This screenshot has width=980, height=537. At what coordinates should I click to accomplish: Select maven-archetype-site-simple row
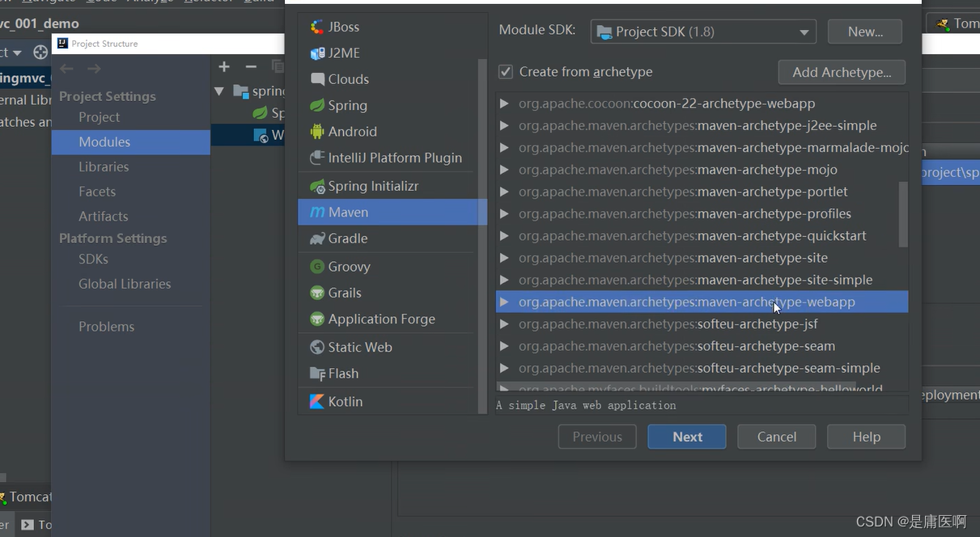click(x=702, y=280)
